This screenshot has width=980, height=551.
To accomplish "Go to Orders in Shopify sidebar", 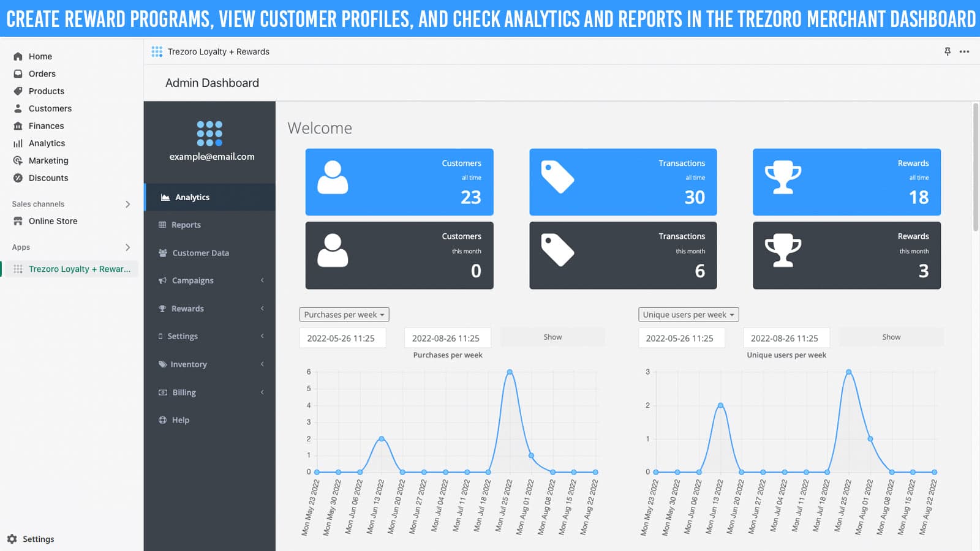I will 42,73.
